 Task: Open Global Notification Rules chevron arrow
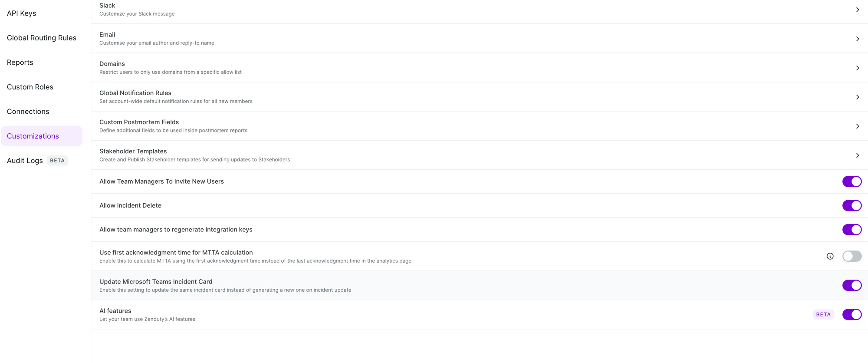(857, 97)
